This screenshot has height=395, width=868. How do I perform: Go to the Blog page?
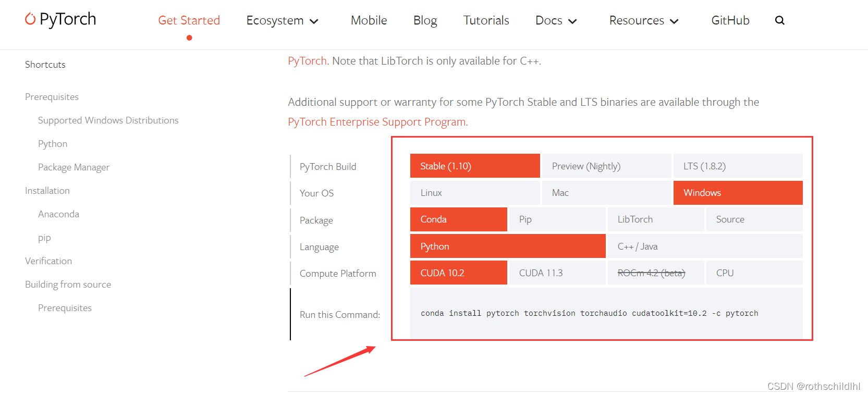425,20
